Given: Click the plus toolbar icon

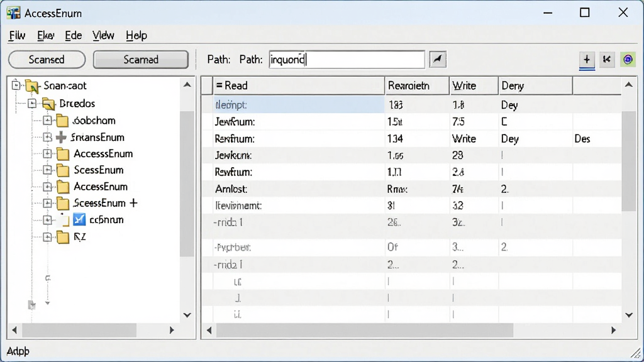Looking at the screenshot, I should [x=587, y=60].
